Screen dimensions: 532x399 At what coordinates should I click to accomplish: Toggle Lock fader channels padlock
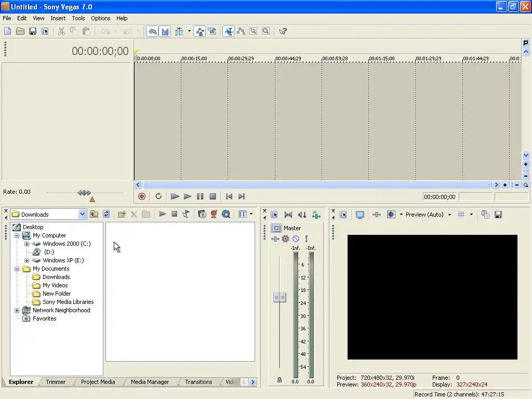click(x=279, y=380)
